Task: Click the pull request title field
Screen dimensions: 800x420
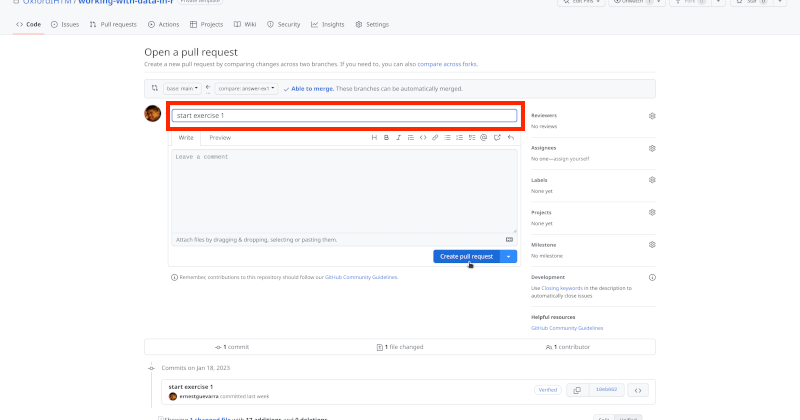Action: [344, 116]
